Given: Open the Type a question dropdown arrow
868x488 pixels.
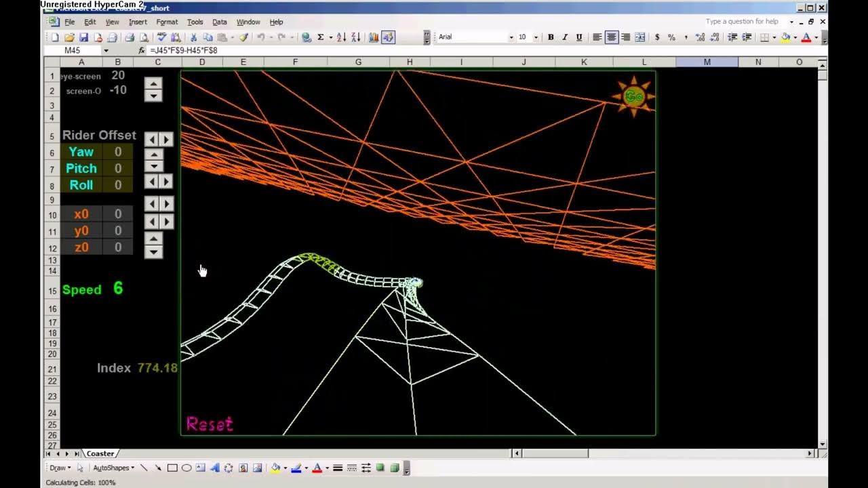Looking at the screenshot, I should pos(791,22).
